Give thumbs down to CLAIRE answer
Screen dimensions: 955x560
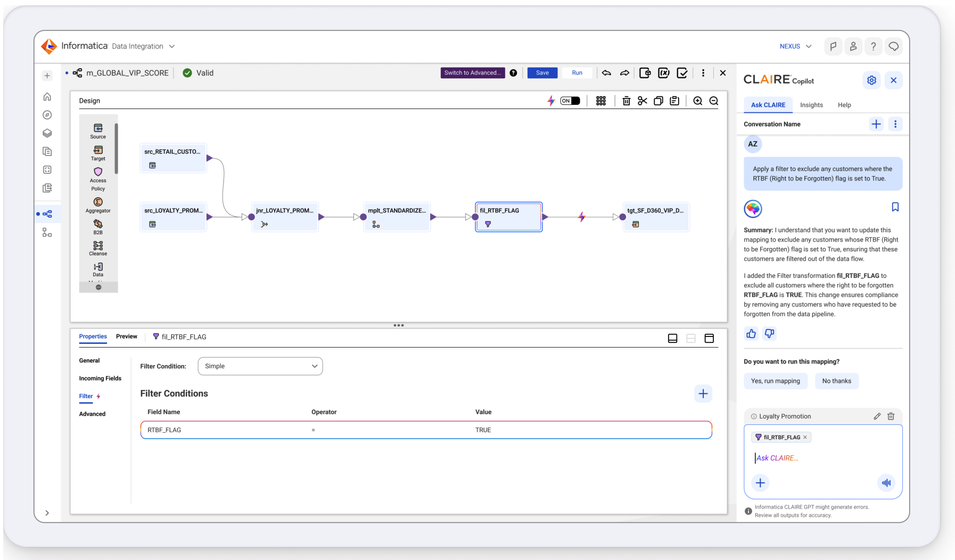769,334
